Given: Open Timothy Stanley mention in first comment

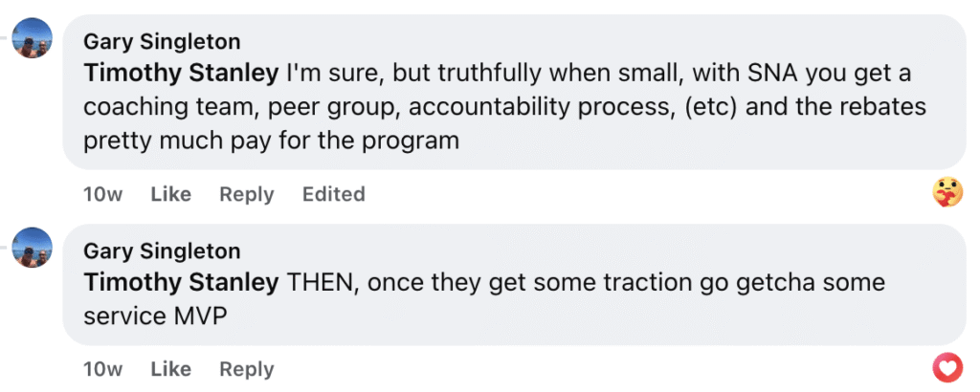Looking at the screenshot, I should click(180, 72).
